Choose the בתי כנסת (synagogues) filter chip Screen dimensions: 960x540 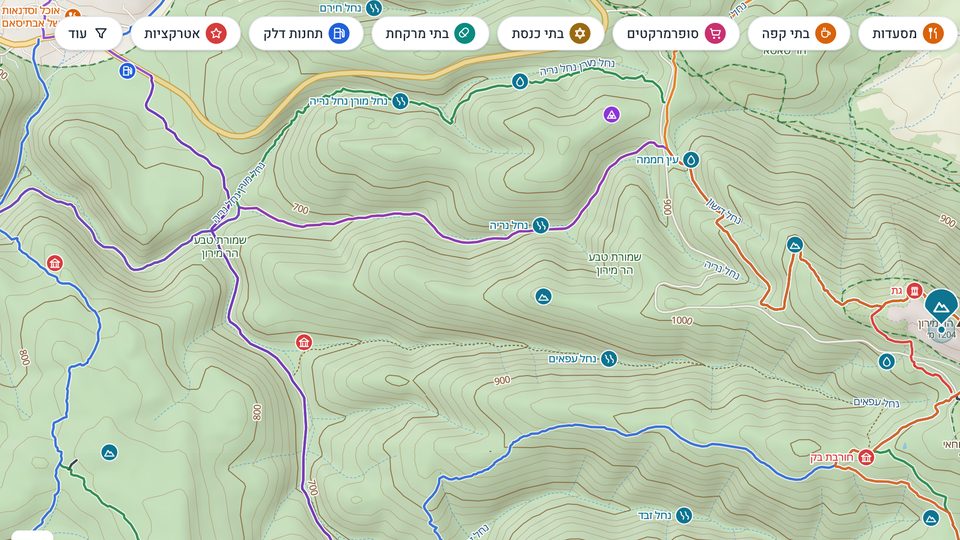pos(550,34)
